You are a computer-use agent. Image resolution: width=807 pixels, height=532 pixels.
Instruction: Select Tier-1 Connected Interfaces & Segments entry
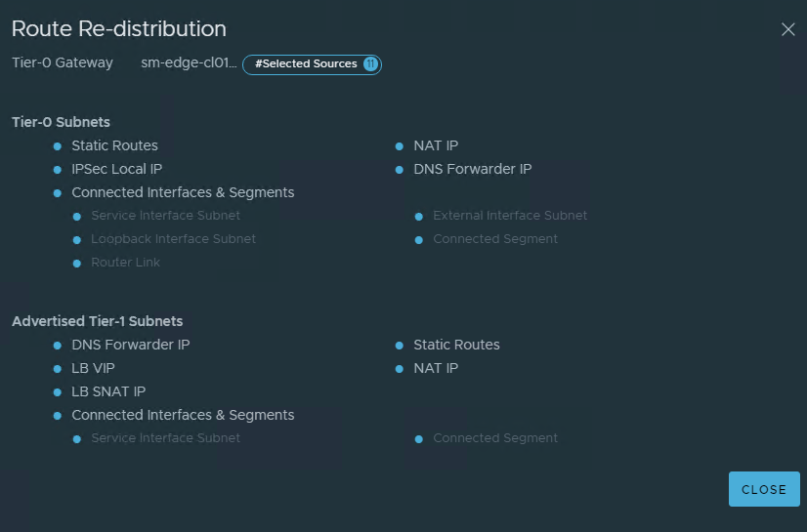point(183,415)
